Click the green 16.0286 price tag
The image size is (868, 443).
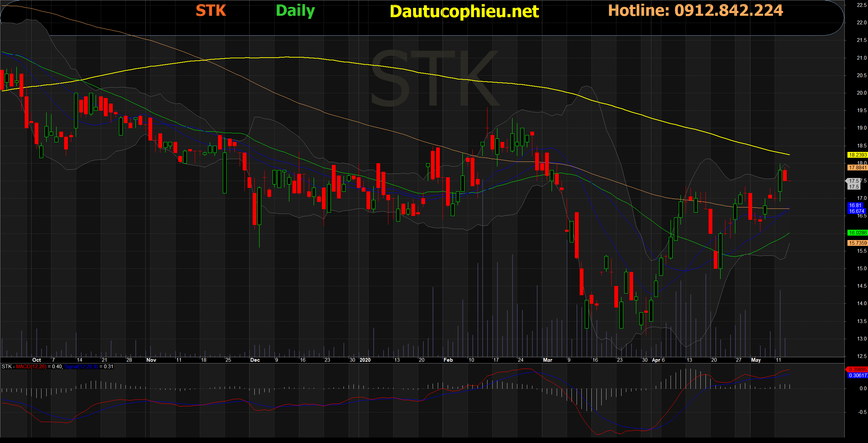coord(857,233)
